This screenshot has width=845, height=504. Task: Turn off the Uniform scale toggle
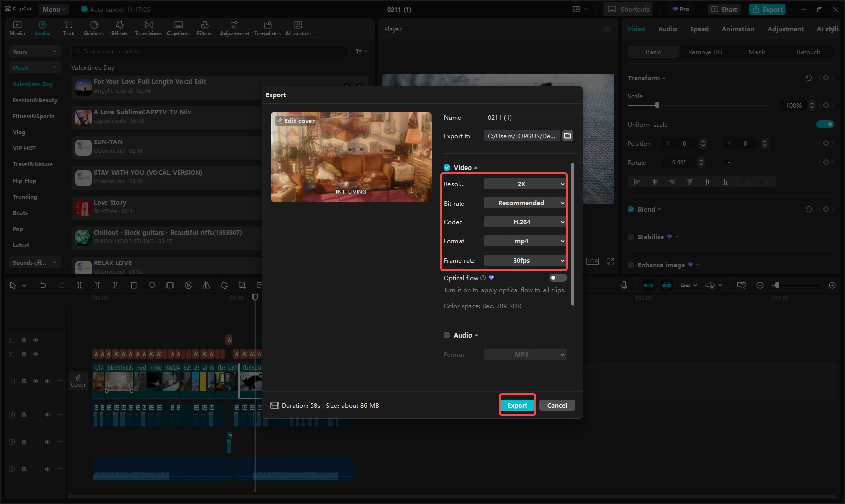coord(825,124)
